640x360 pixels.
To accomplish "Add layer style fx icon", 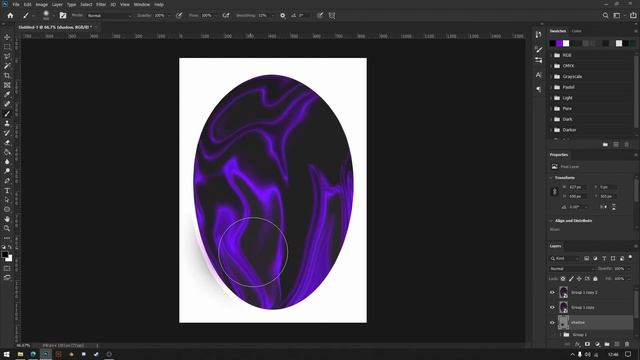I will click(578, 344).
